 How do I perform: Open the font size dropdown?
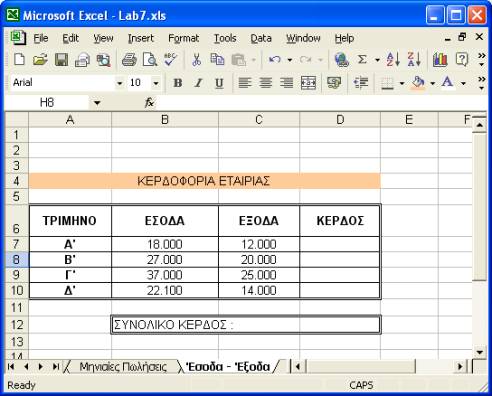point(156,83)
